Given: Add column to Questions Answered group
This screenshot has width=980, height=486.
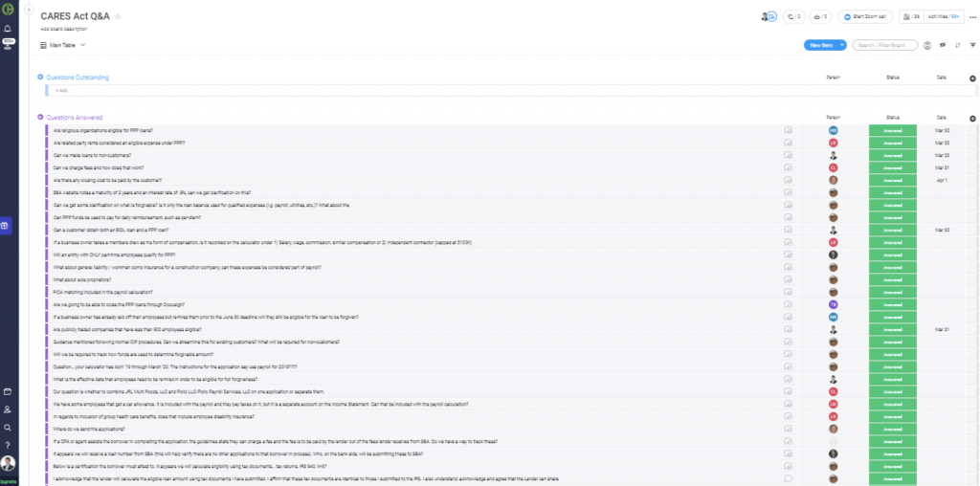Looking at the screenshot, I should point(972,119).
